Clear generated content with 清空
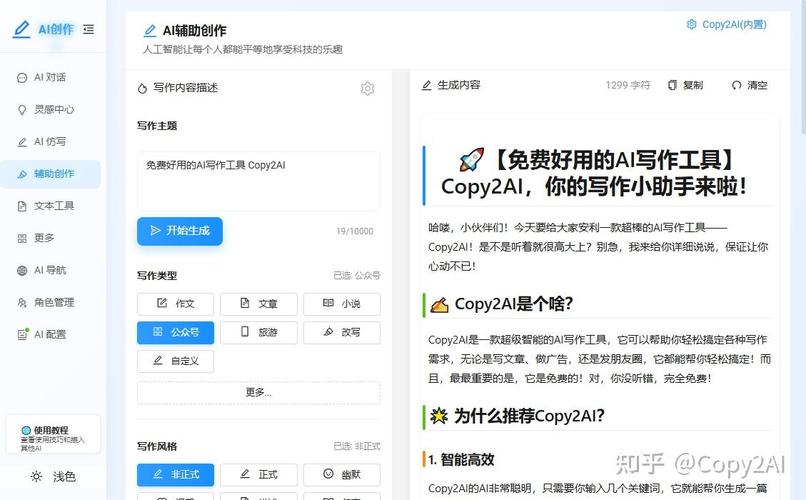Image resolution: width=806 pixels, height=500 pixels. pyautogui.click(x=749, y=85)
